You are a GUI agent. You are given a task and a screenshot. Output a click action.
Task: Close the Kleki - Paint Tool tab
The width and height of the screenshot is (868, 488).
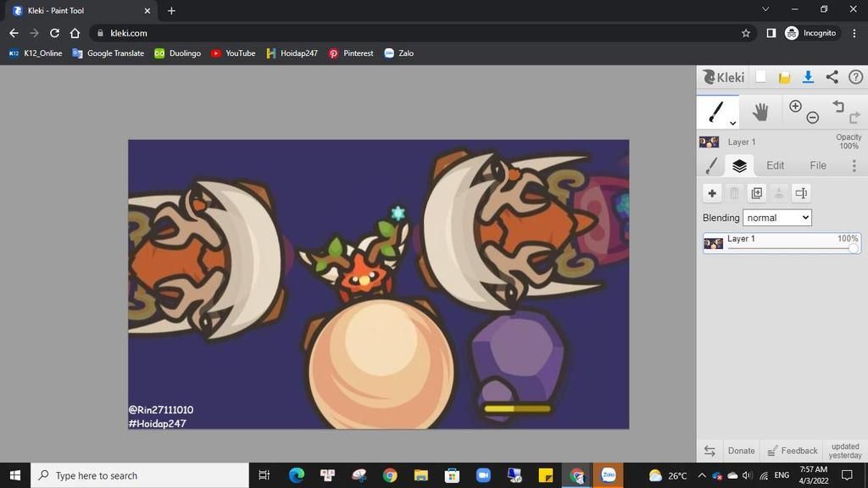pyautogui.click(x=147, y=10)
